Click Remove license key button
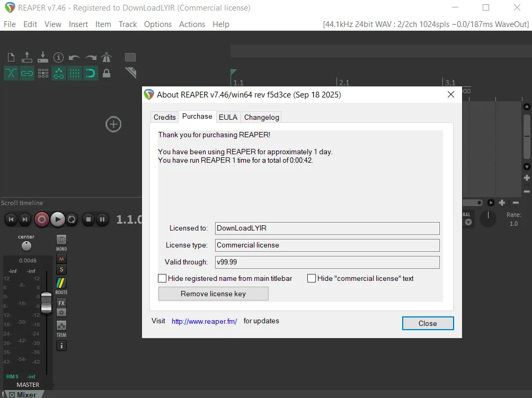The image size is (532, 398). 214,294
